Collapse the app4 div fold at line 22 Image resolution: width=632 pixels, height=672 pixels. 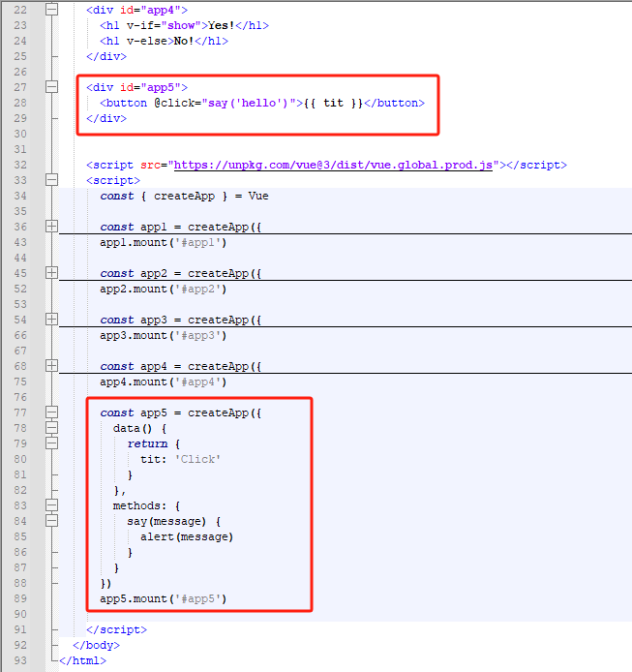[x=52, y=10]
